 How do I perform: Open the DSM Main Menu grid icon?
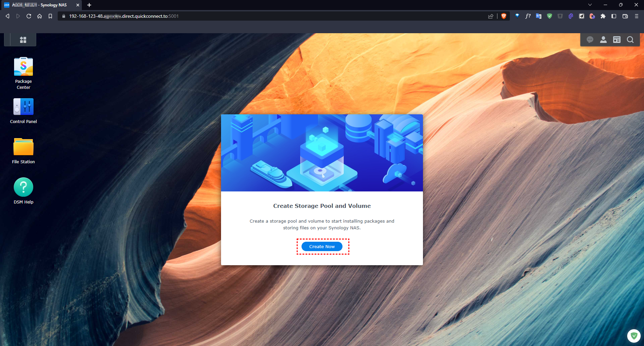(x=23, y=40)
